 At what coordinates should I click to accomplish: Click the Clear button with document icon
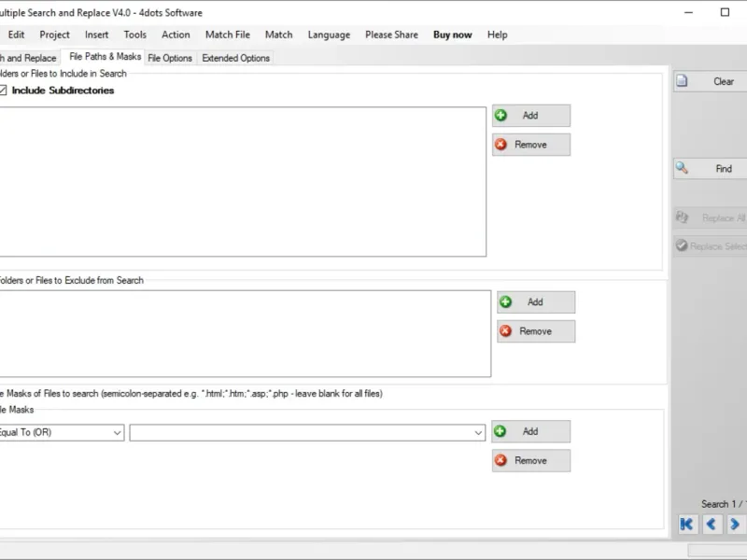(710, 81)
